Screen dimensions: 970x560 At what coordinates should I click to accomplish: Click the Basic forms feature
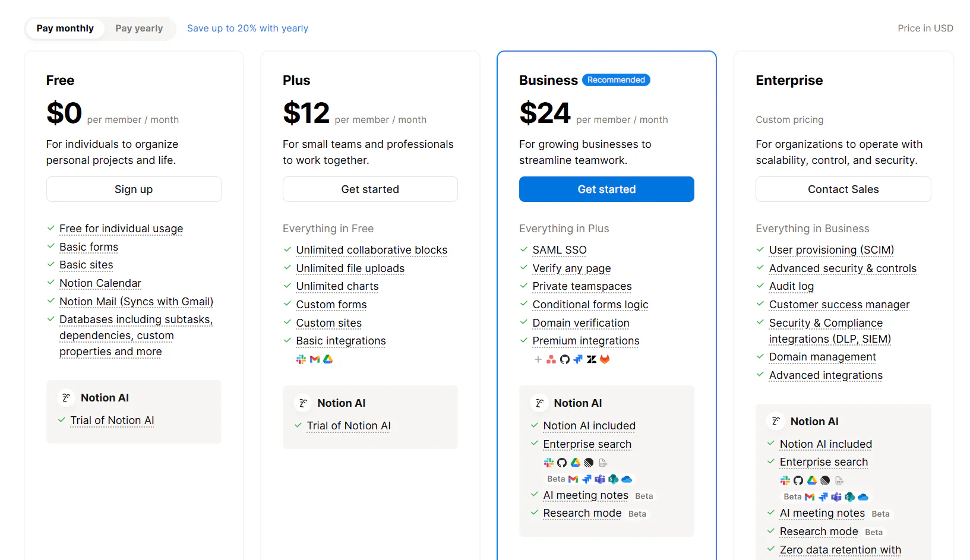coord(89,247)
